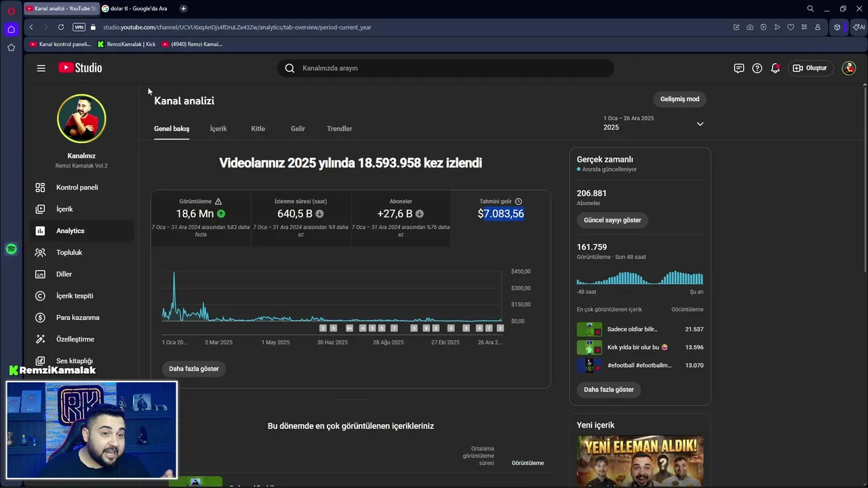Click in the Kanalınızda arayın search field
868x488 pixels.
pyautogui.click(x=445, y=68)
